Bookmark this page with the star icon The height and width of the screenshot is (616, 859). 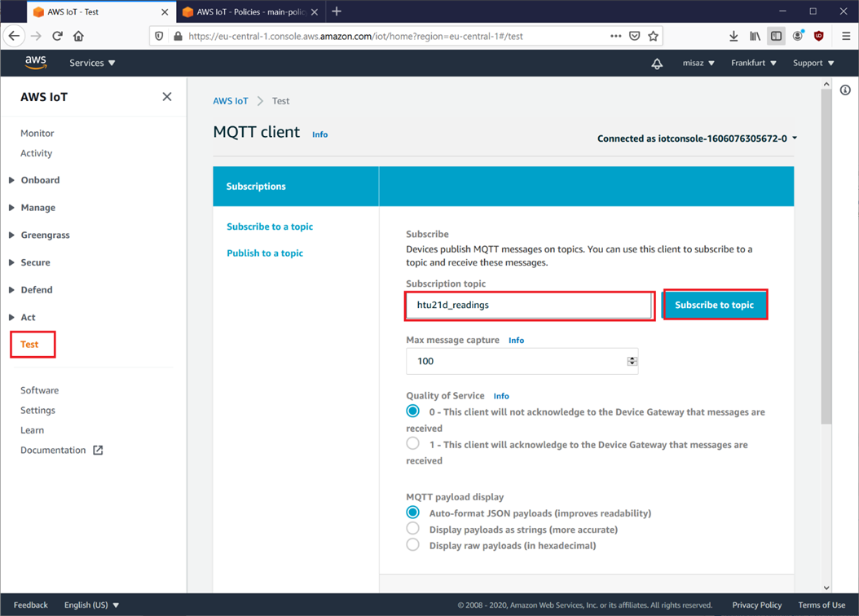point(653,36)
